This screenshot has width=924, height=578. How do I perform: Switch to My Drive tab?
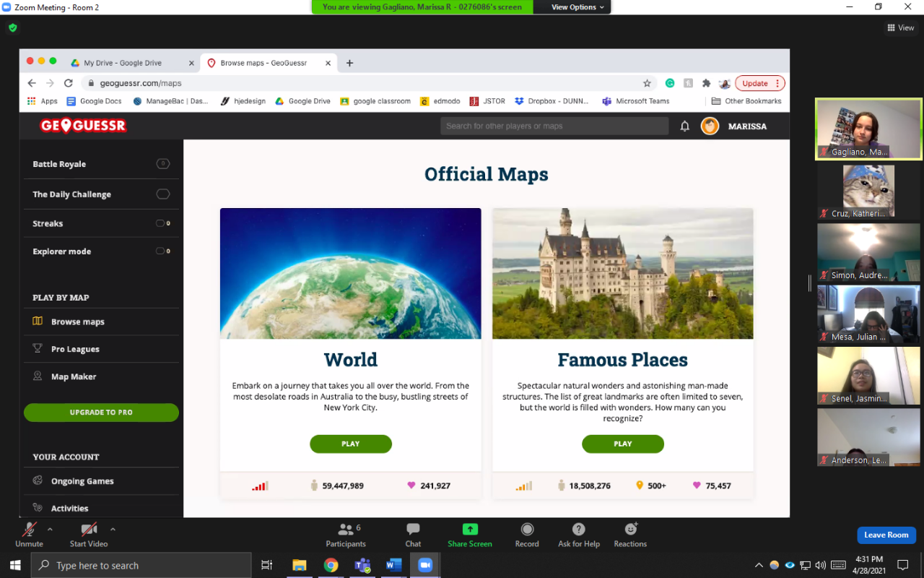[x=123, y=63]
